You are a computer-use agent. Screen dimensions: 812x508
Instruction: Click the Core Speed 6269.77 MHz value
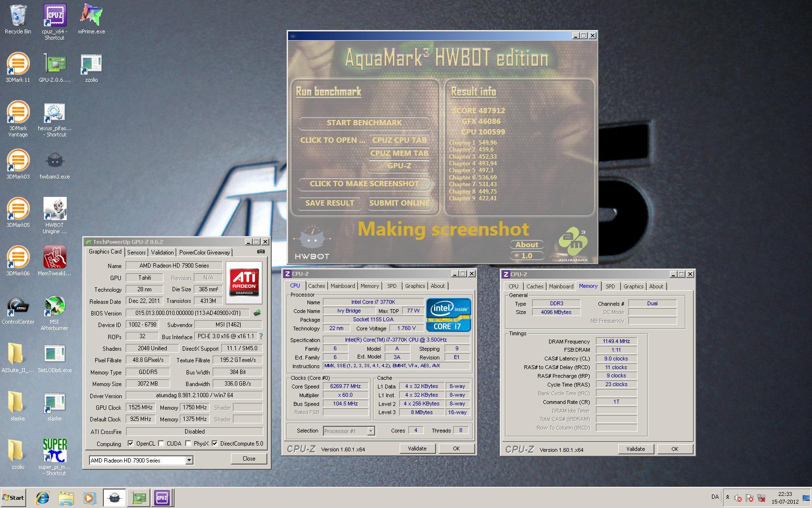346,386
